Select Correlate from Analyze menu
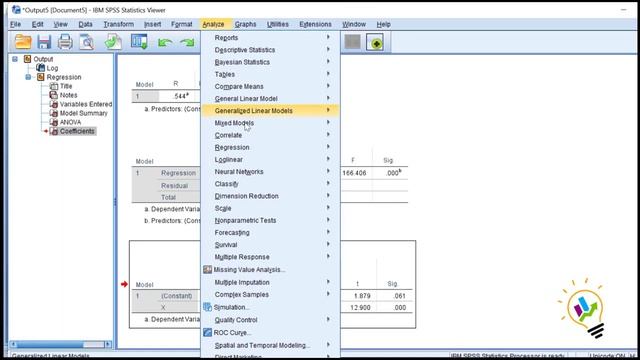This screenshot has height=360, width=640. click(270, 135)
